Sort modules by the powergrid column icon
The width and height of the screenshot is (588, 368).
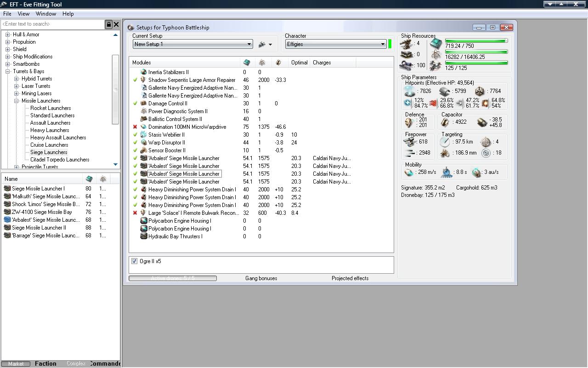tap(262, 63)
